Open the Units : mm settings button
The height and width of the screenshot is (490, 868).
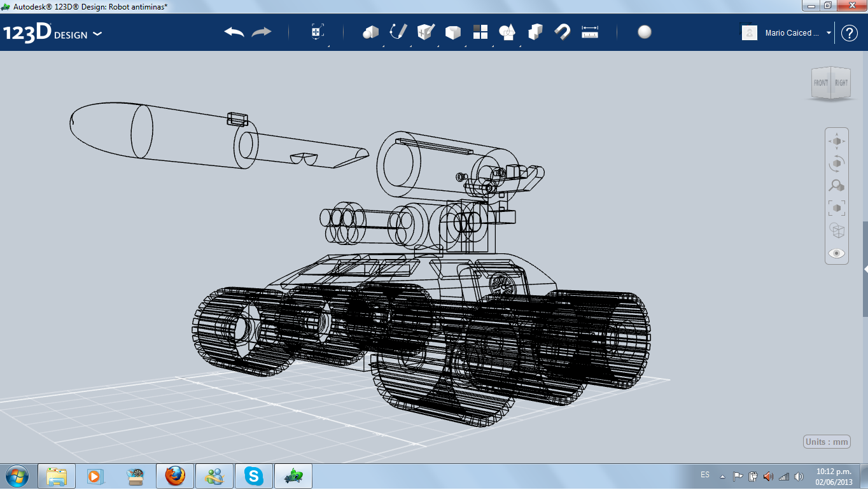click(x=827, y=442)
